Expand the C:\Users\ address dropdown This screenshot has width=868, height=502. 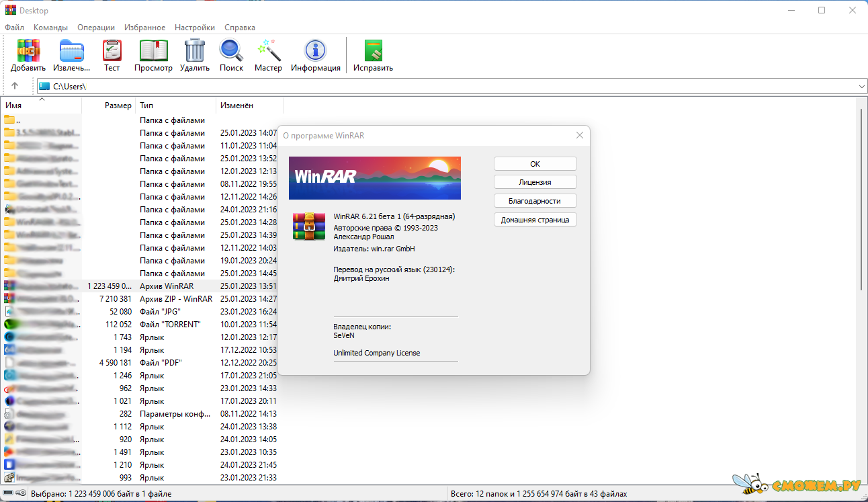pyautogui.click(x=861, y=86)
